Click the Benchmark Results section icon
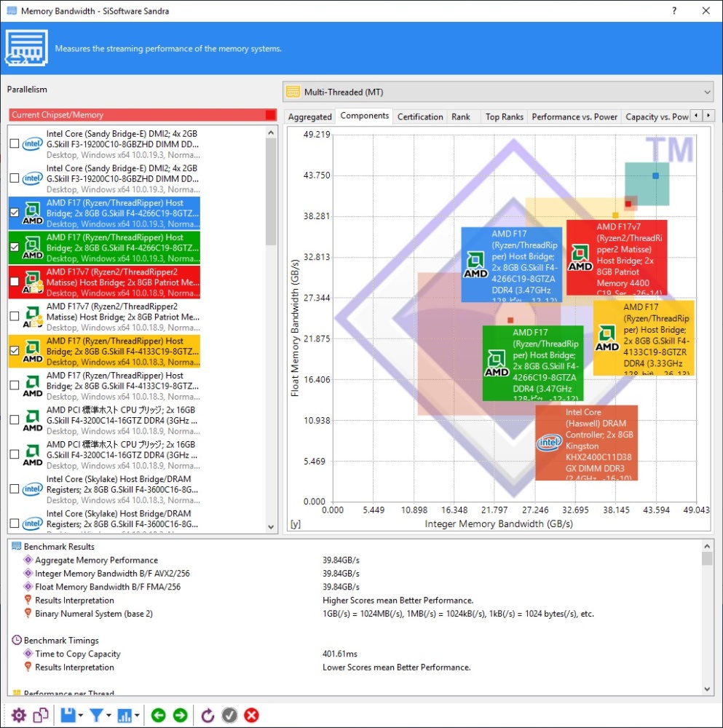Image resolution: width=723 pixels, height=728 pixels. click(x=16, y=547)
